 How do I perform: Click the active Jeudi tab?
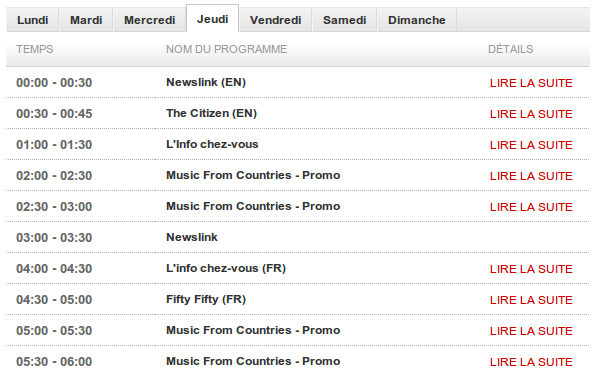(x=212, y=19)
